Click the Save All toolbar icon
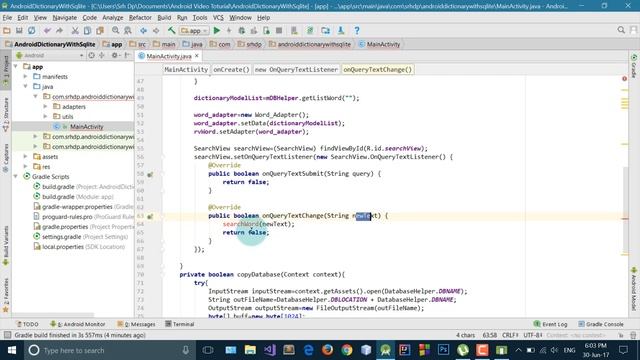Viewport: 640px width, 360px height. coord(19,31)
